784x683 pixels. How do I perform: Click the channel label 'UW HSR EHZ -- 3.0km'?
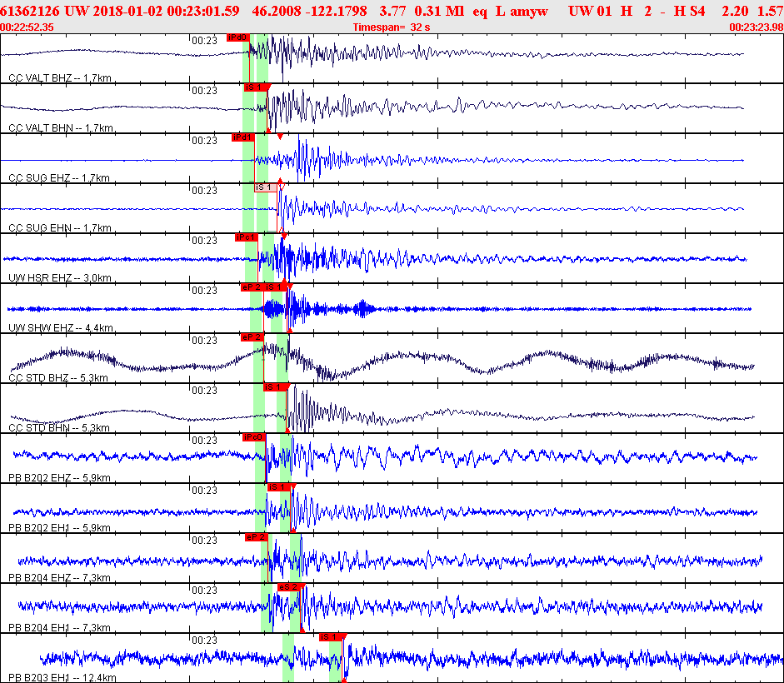[60, 278]
